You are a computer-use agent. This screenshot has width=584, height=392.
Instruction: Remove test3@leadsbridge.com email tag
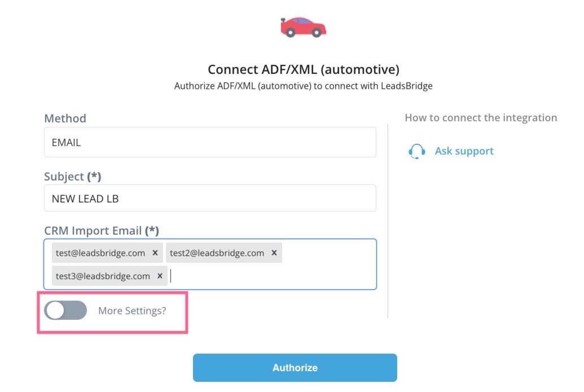point(160,276)
